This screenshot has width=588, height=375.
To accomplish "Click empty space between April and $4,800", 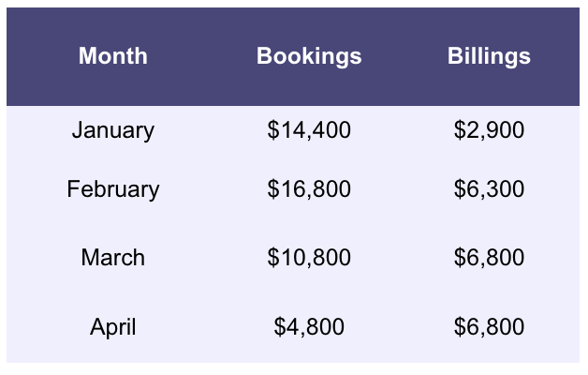I will 204,327.
